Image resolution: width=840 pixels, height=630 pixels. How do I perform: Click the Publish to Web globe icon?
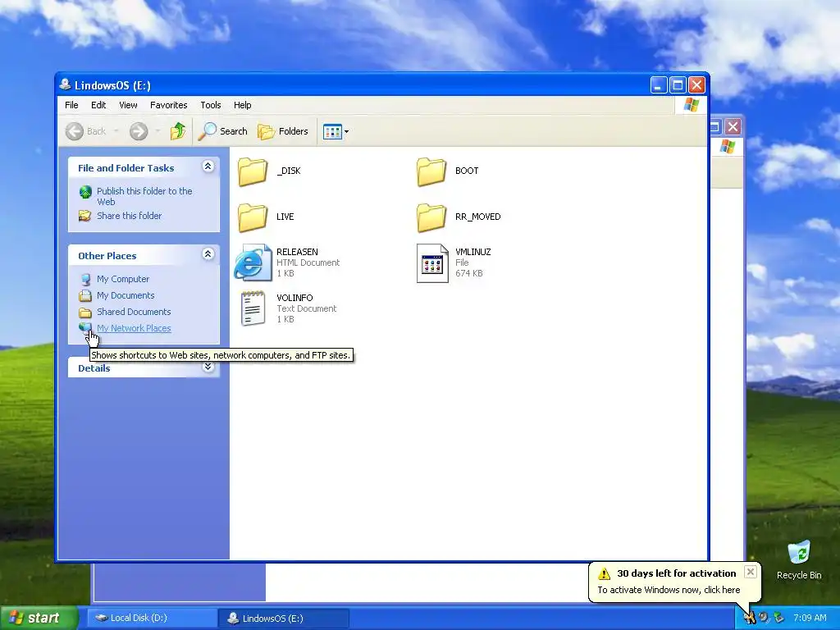point(85,192)
